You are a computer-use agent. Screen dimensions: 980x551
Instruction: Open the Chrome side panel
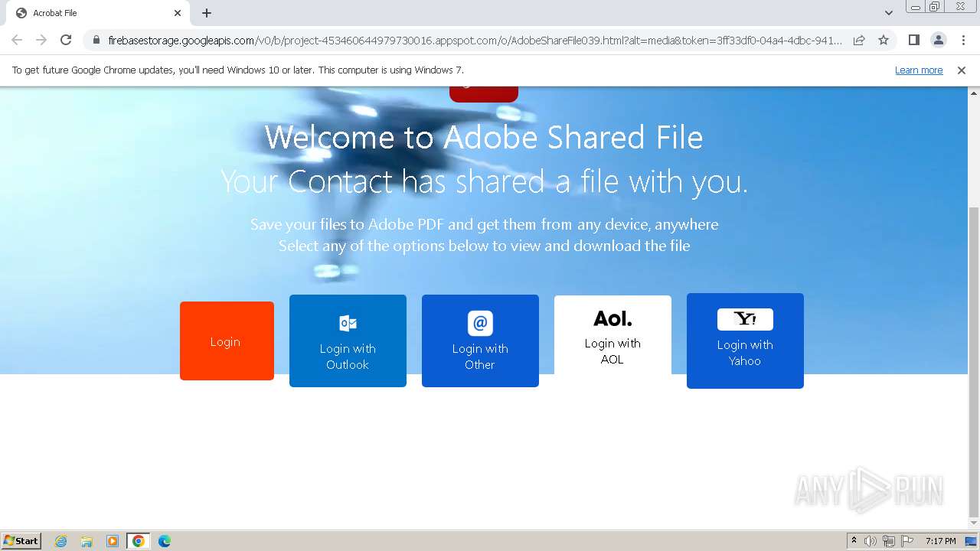913,40
